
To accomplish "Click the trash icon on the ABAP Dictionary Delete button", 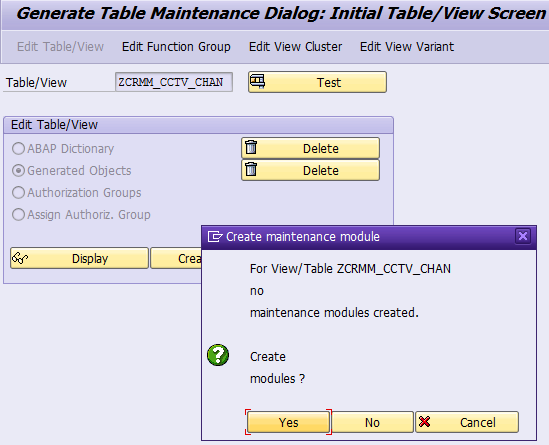I will (251, 147).
